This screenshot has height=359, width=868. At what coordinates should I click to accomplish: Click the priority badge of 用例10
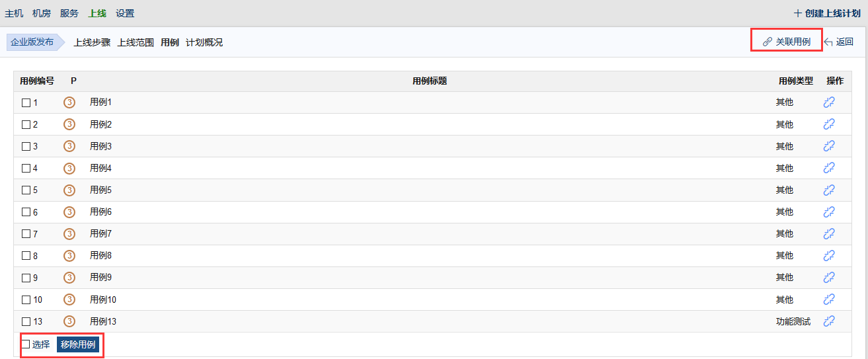click(69, 299)
